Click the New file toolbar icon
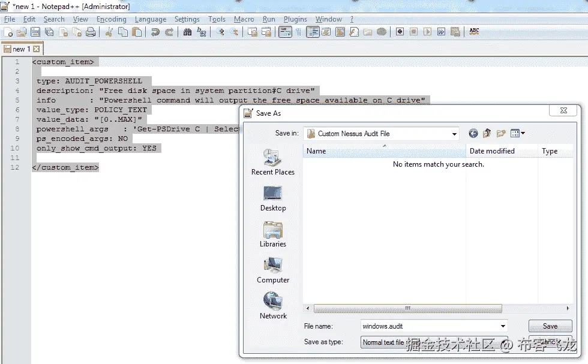 point(8,32)
